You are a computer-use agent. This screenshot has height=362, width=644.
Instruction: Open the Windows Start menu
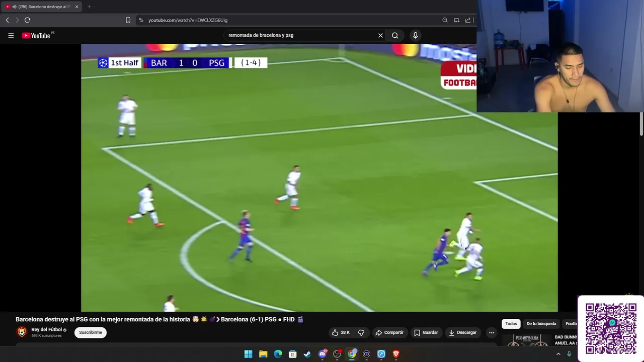[248, 354]
